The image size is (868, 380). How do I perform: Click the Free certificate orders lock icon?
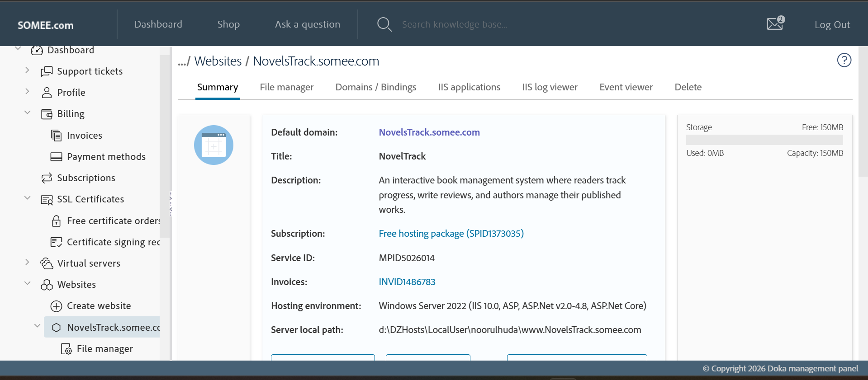pos(56,221)
